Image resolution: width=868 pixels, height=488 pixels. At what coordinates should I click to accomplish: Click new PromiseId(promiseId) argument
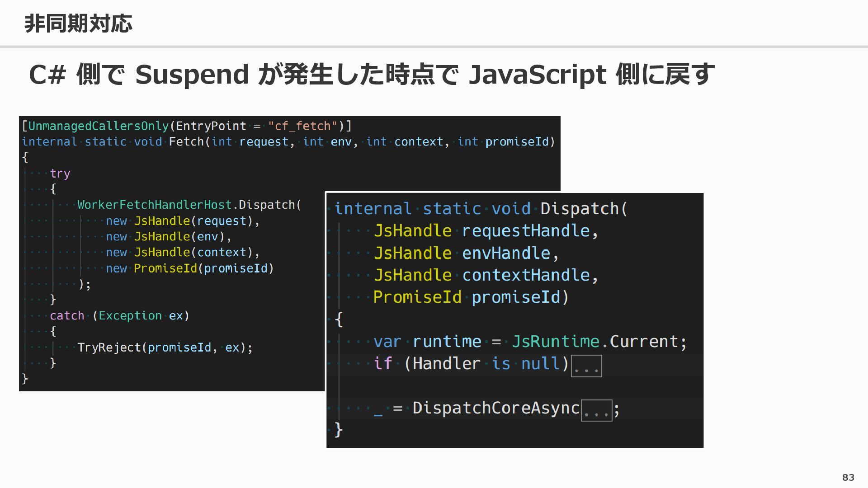tap(190, 268)
